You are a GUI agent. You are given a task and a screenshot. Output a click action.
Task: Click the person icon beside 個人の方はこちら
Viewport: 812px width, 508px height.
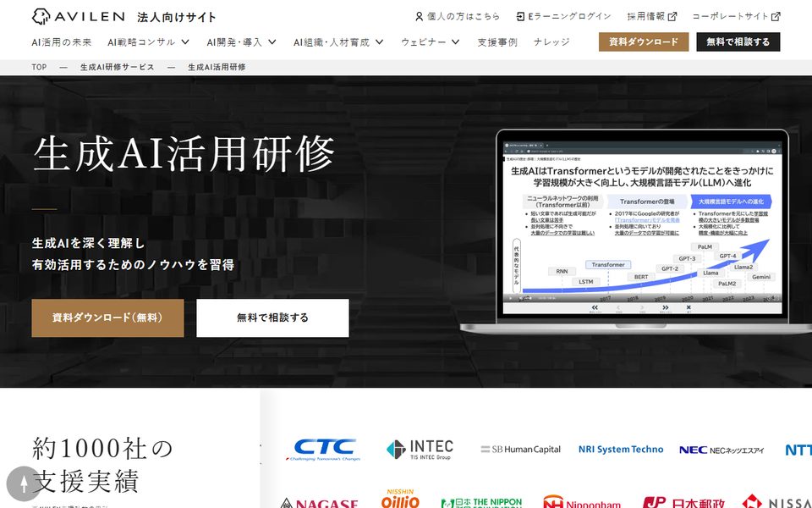tap(419, 17)
